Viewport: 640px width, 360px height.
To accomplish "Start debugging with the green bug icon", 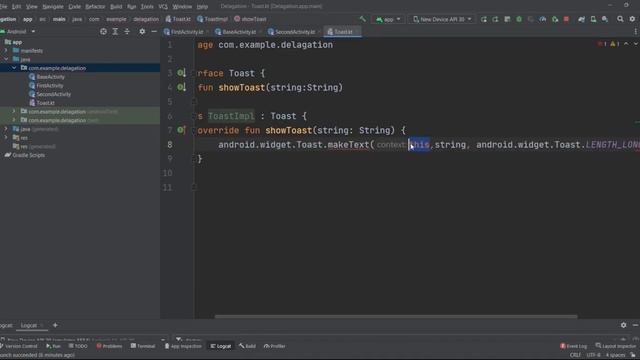I will click(519, 19).
